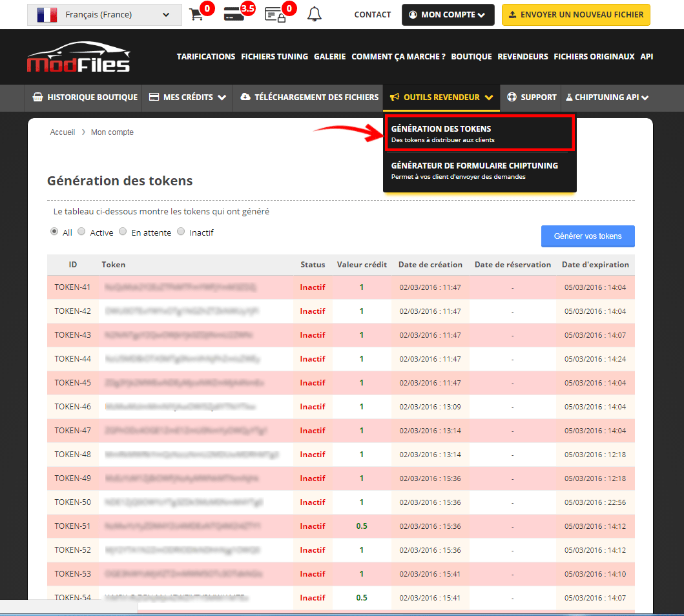The image size is (684, 616).
Task: Select Génération des tokens menu entry
Action: pos(478,134)
